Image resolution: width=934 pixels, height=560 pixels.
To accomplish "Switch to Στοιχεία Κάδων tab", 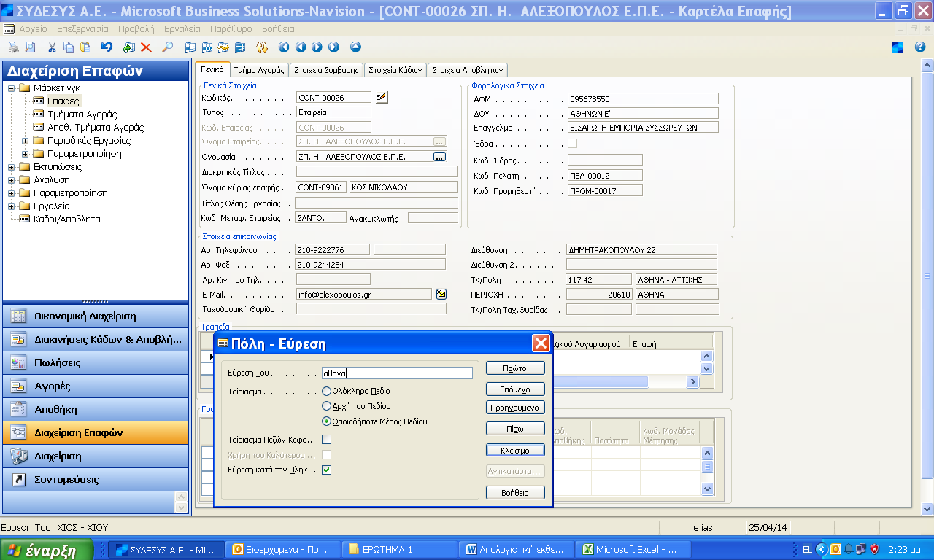I will (395, 71).
